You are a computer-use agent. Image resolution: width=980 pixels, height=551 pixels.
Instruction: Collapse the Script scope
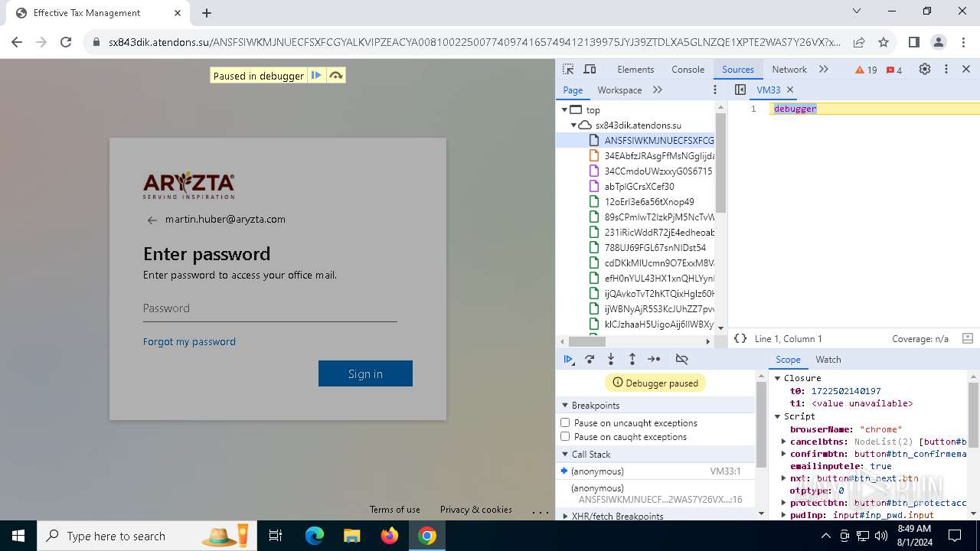(777, 416)
